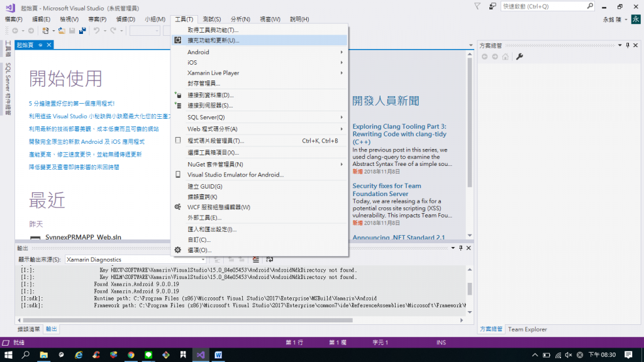The height and width of the screenshot is (362, 644).
Task: Select 取得工具與功能(T)... menu item
Action: click(260, 30)
